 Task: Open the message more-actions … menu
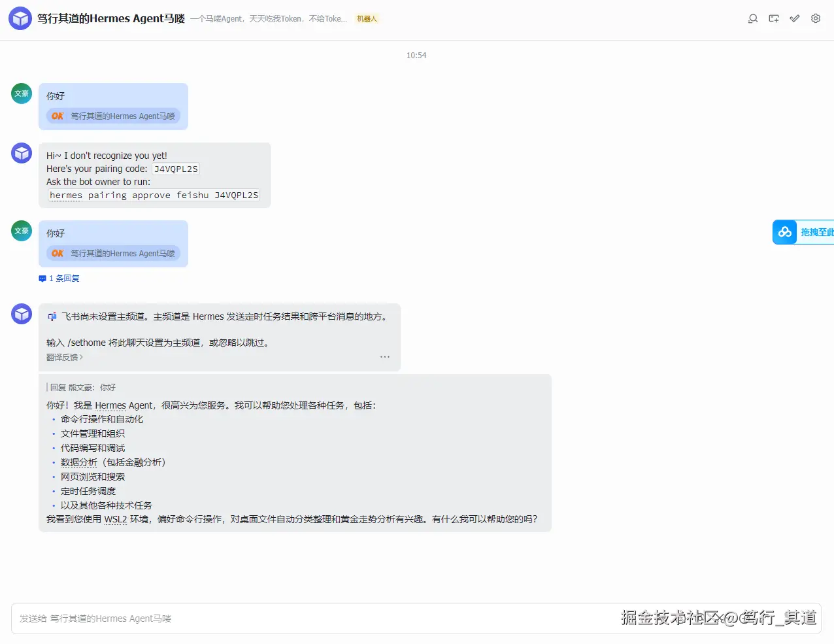tap(385, 356)
